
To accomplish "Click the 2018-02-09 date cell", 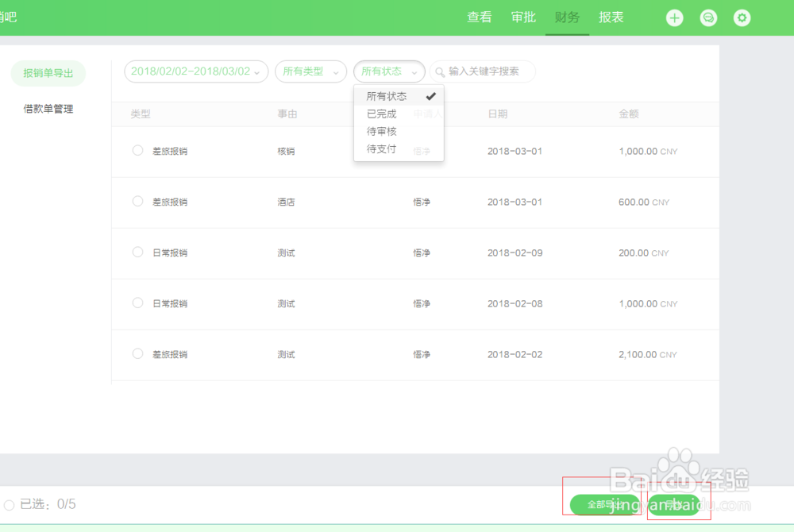I will click(515, 253).
